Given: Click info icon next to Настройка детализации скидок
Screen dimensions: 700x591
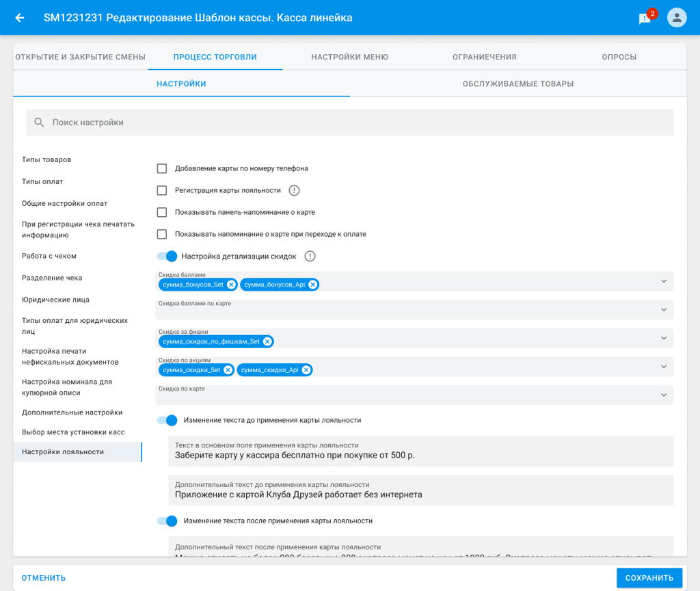Looking at the screenshot, I should pyautogui.click(x=310, y=257).
